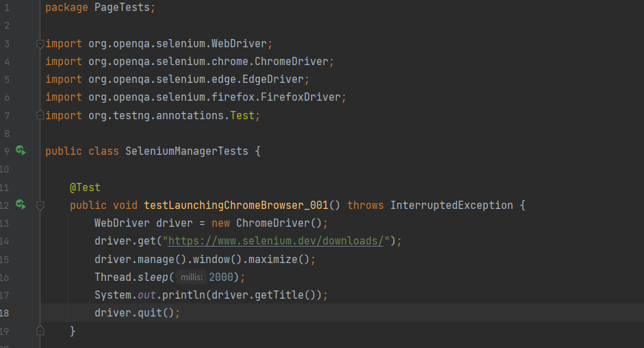The image size is (644, 348).
Task: Click the testLaunchingChromeBrowser_001 method name
Action: pos(236,206)
